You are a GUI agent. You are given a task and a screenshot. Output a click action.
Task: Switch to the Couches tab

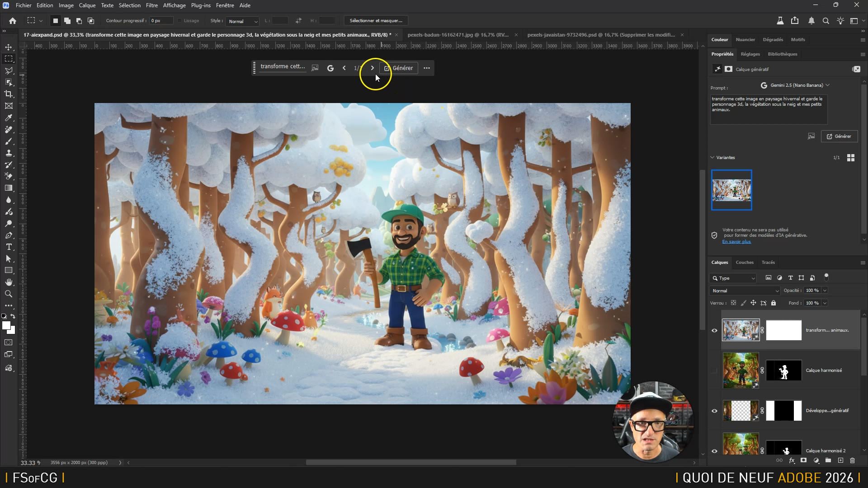click(x=744, y=262)
